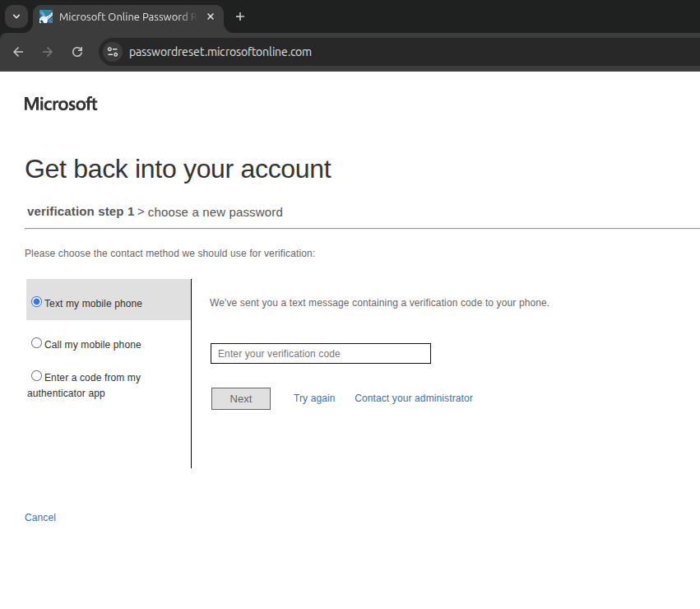Click the address bar URL text
This screenshot has height=609, width=700.
click(x=220, y=52)
